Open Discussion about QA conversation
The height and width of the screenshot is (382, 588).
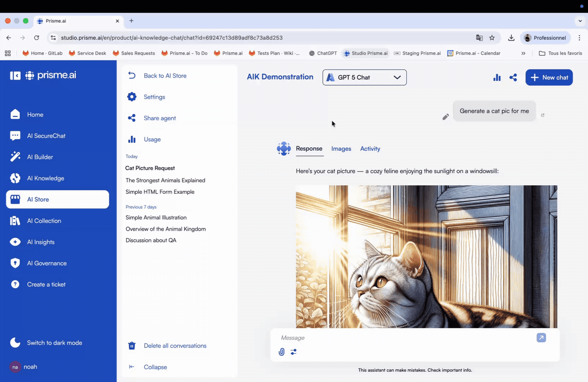(151, 240)
